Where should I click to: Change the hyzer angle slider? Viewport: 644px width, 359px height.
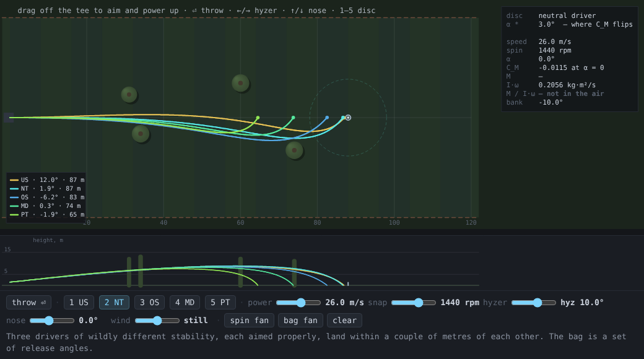click(534, 303)
